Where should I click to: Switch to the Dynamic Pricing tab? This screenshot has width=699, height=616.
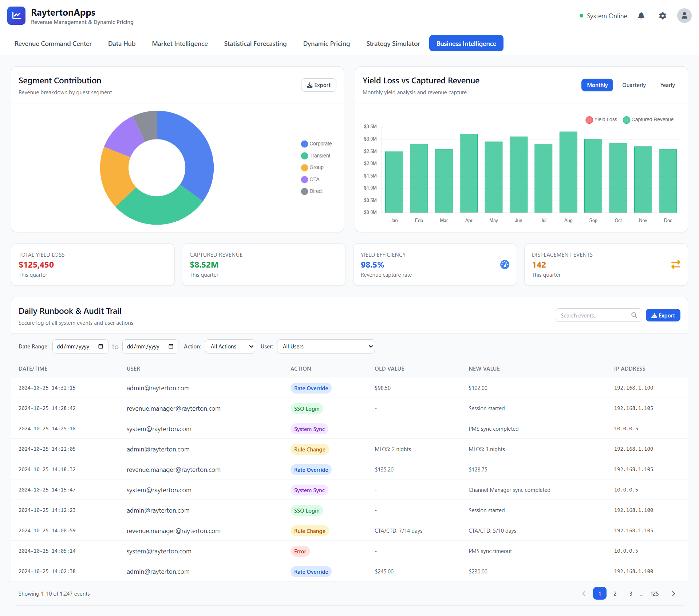[x=326, y=43]
